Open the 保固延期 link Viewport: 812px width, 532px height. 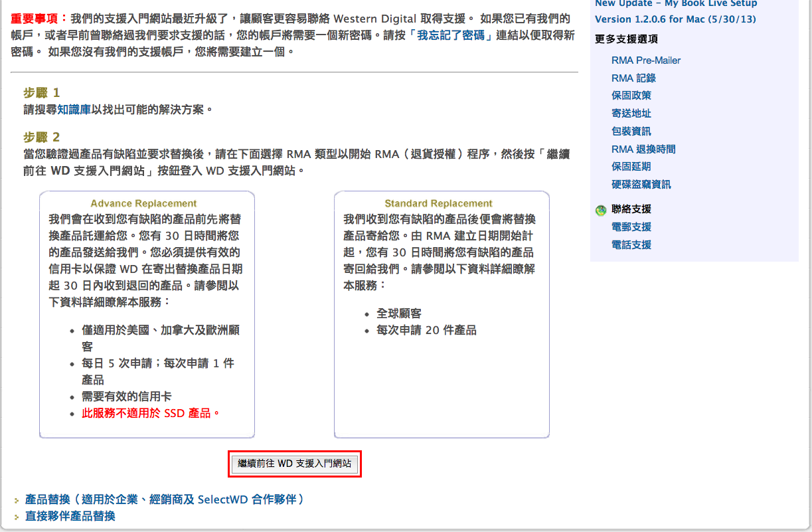point(631,167)
